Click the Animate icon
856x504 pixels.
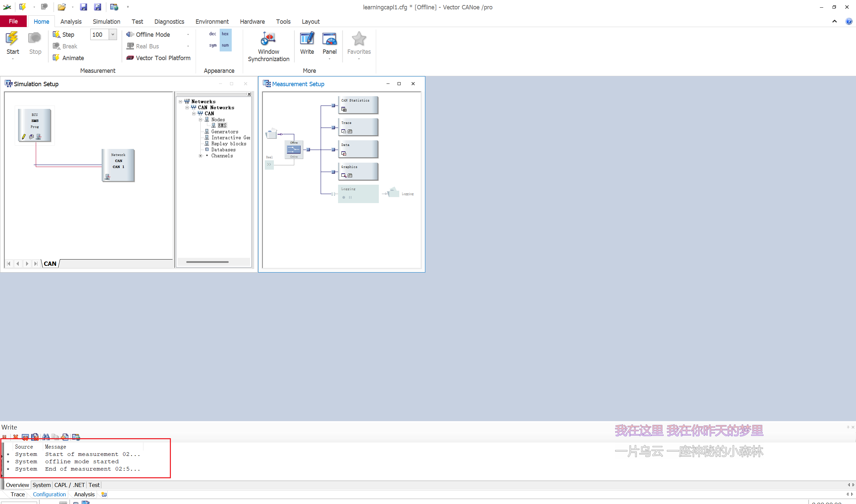(56, 58)
